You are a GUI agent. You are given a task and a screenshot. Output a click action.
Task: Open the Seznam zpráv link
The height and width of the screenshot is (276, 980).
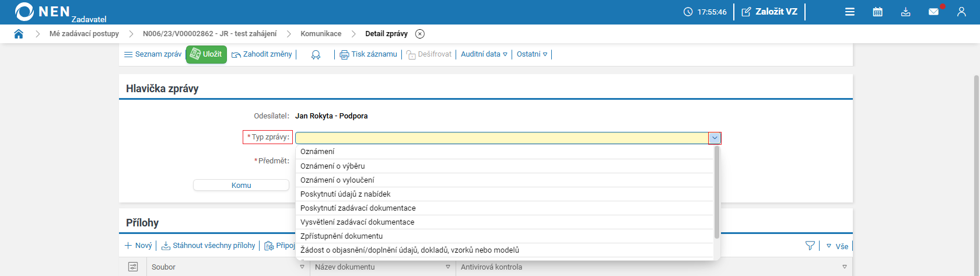click(153, 54)
